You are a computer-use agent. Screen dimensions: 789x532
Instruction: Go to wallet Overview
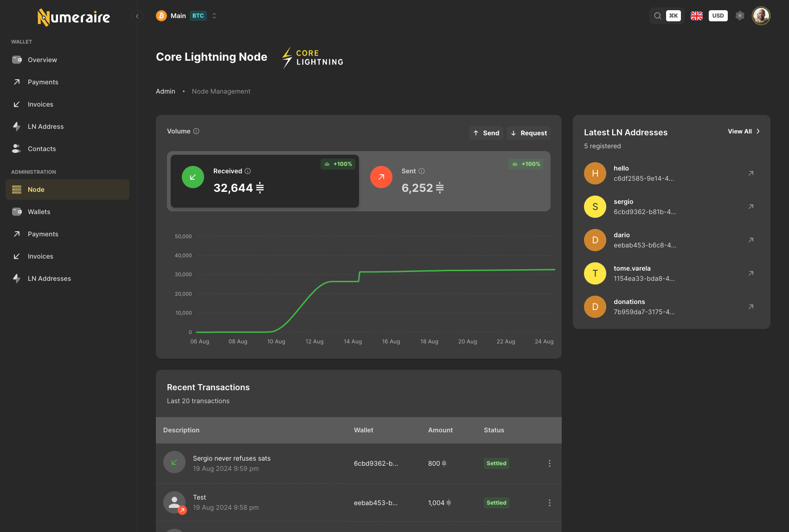(68, 60)
